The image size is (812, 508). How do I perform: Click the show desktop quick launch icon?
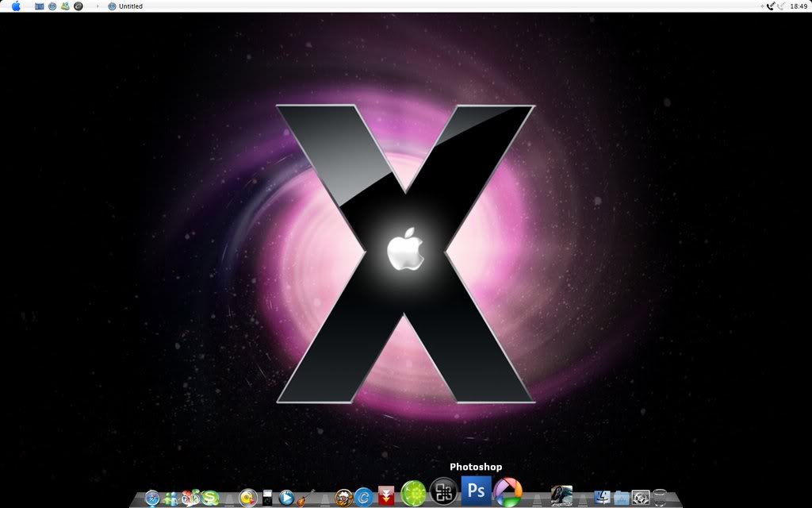coord(40,6)
